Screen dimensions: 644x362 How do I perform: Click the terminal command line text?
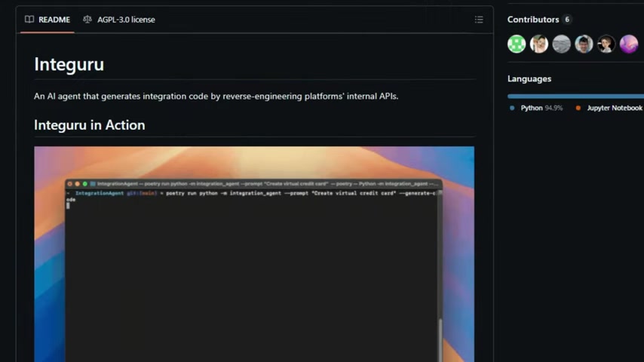pos(251,196)
